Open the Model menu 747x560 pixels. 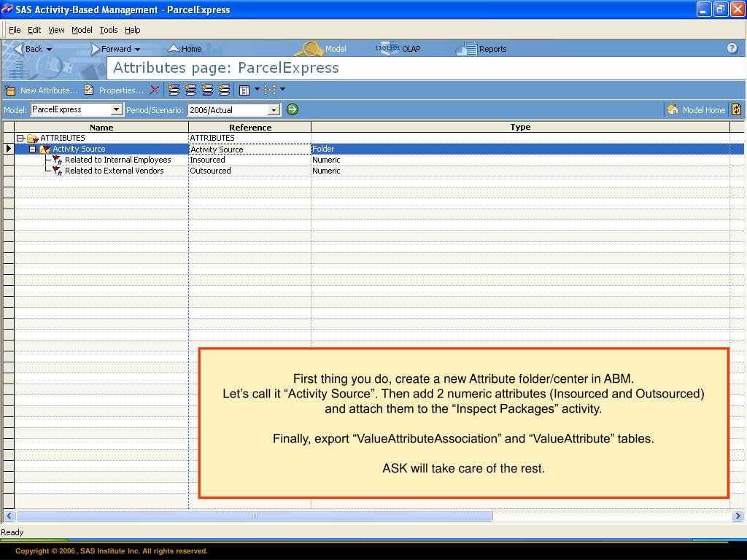pyautogui.click(x=82, y=30)
